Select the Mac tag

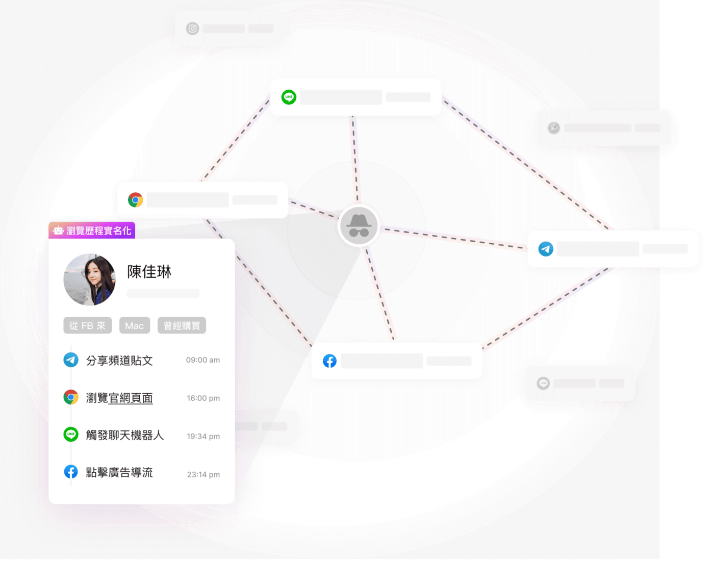[x=135, y=326]
